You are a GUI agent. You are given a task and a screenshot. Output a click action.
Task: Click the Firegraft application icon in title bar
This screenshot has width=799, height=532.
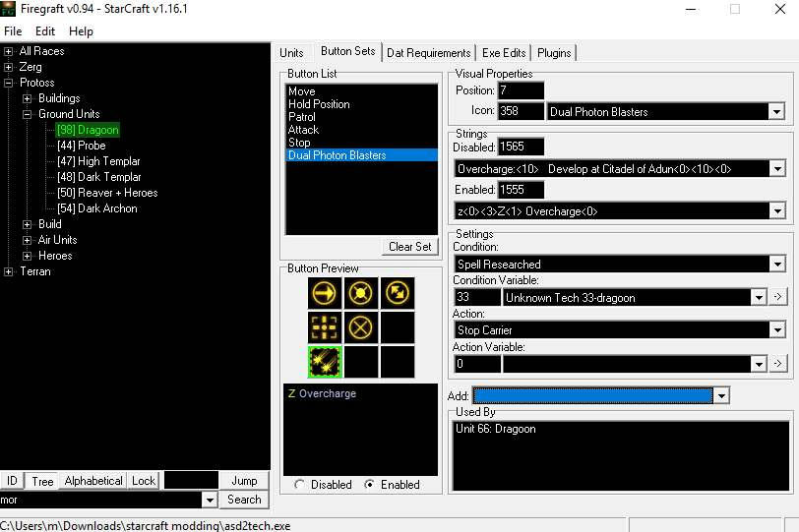click(x=8, y=9)
